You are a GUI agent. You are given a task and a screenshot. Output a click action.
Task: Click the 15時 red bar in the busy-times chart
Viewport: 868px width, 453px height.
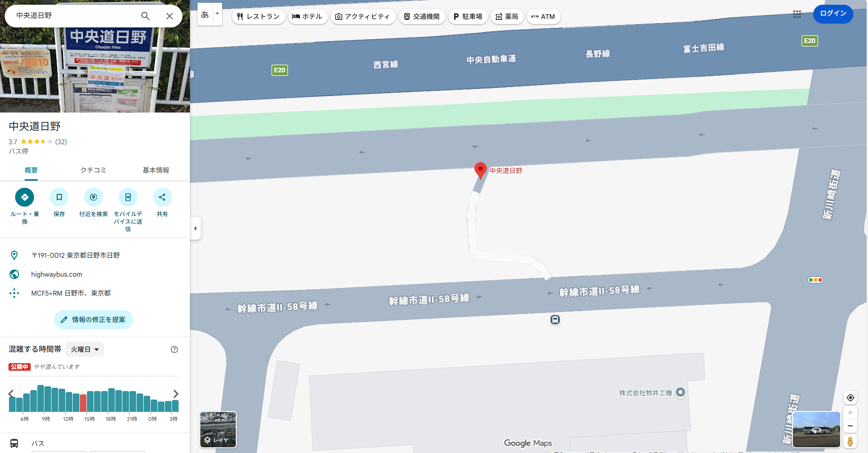click(83, 403)
